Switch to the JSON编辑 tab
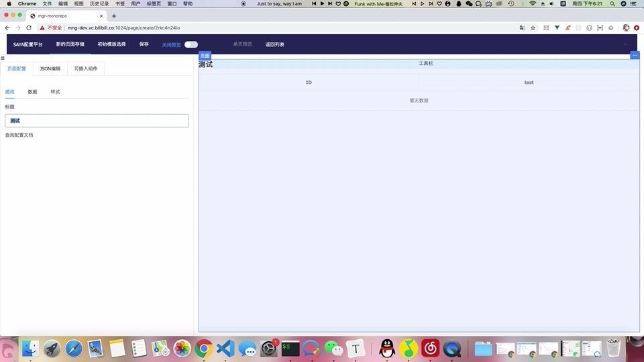This screenshot has height=362, width=644. 50,68
